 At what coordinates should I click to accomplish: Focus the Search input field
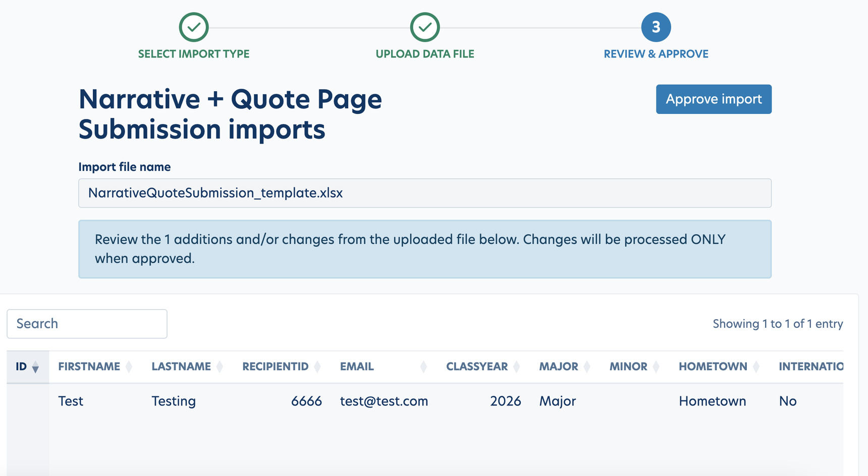pyautogui.click(x=87, y=324)
